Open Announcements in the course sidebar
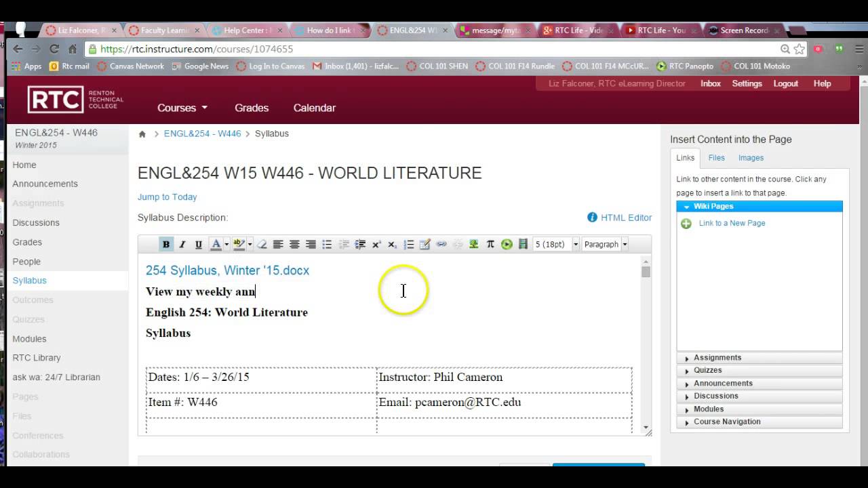868x488 pixels. [x=45, y=184]
